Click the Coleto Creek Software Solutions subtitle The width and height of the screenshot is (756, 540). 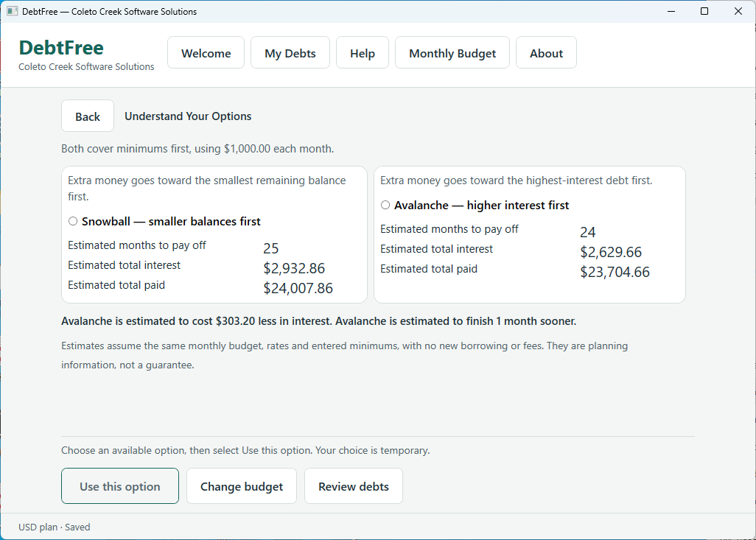[x=86, y=66]
